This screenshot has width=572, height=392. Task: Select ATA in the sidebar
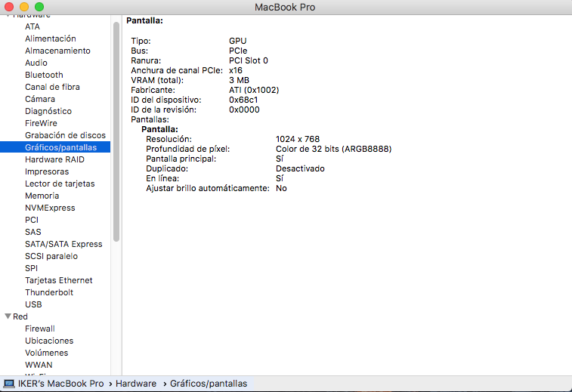pyautogui.click(x=32, y=26)
